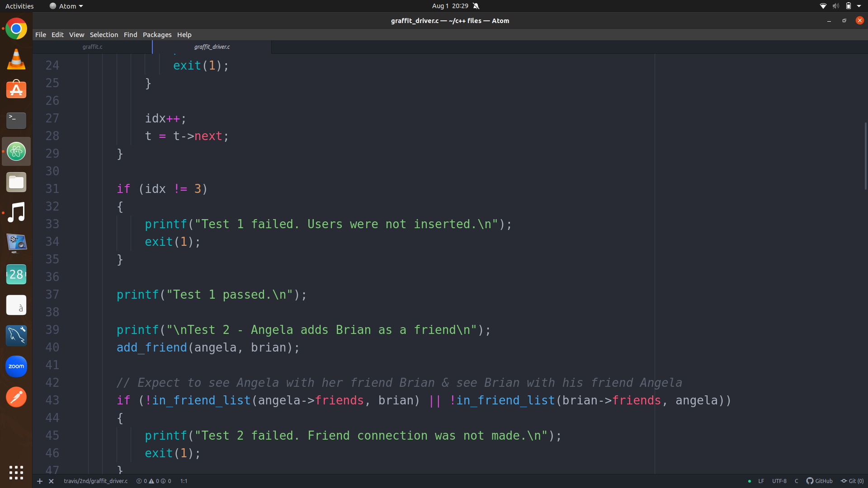Open Ubuntu Software from the dock
This screenshot has height=488, width=868.
pos(16,90)
